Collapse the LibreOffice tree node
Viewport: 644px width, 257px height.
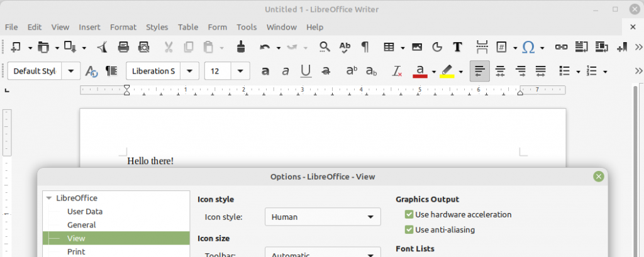click(49, 198)
